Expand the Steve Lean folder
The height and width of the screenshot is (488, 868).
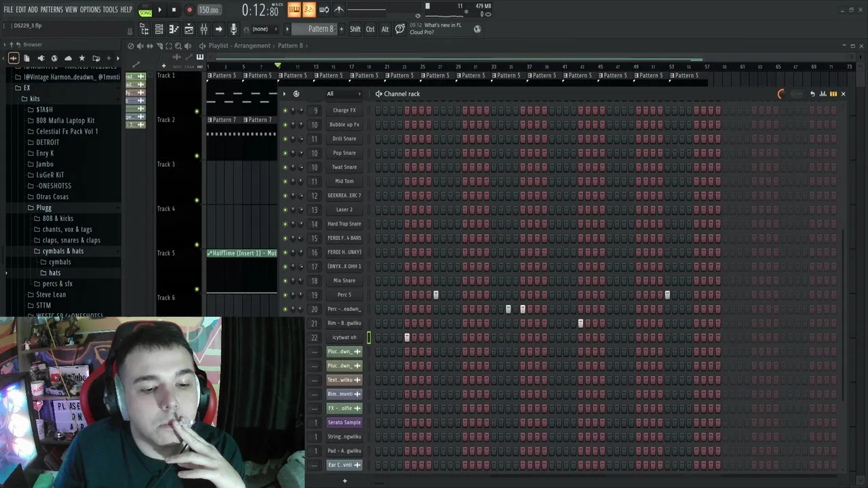point(51,294)
